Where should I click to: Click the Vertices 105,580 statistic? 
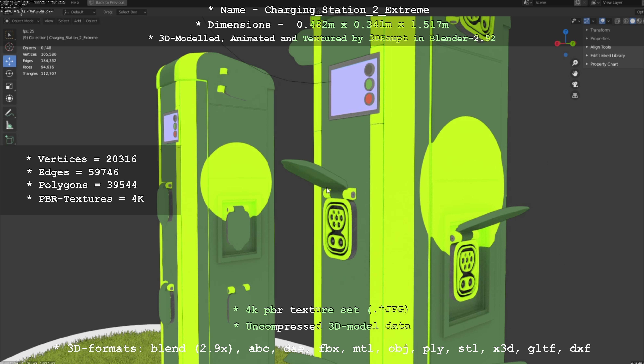coord(39,54)
